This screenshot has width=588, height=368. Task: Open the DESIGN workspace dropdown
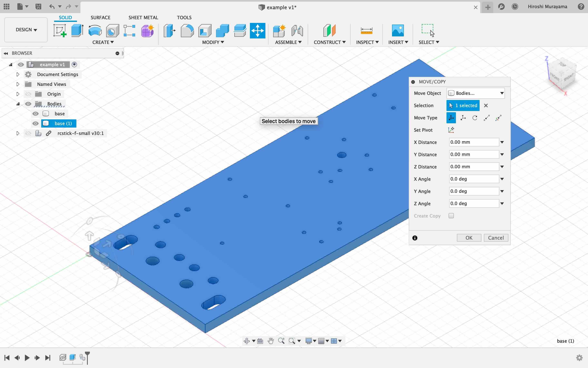(x=26, y=30)
